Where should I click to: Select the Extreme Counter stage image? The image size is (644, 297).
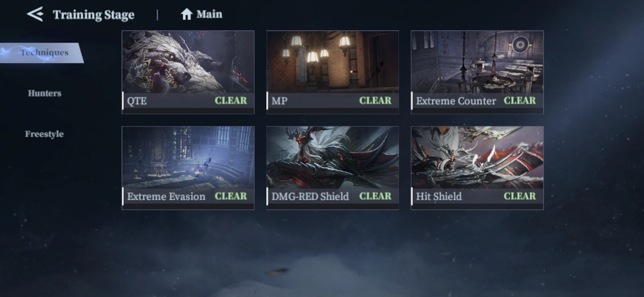tap(477, 61)
